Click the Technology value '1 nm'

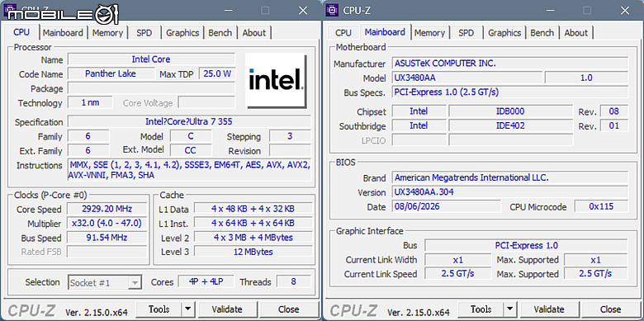pyautogui.click(x=90, y=102)
